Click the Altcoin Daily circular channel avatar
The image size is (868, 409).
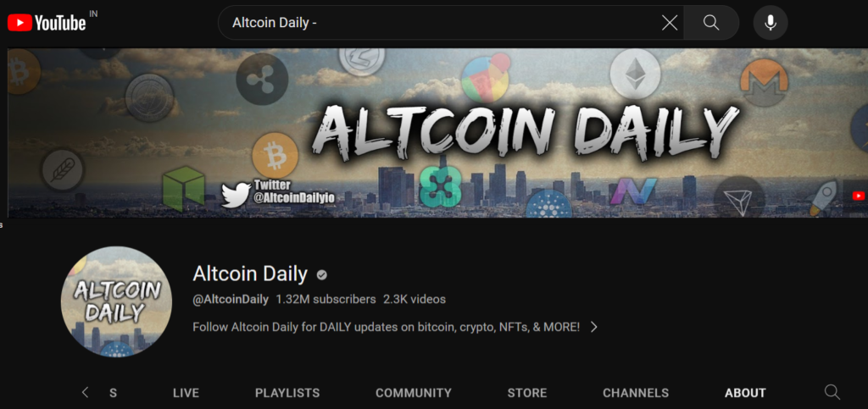pyautogui.click(x=116, y=301)
